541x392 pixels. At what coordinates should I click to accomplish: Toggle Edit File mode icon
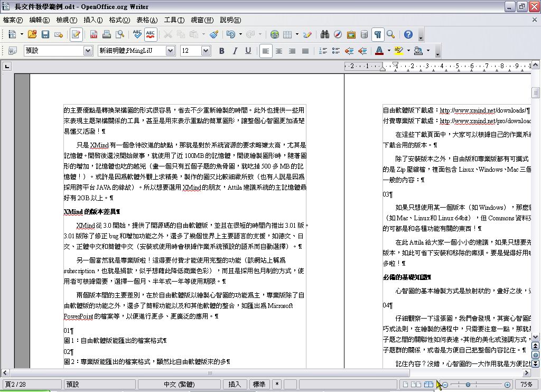pyautogui.click(x=76, y=34)
